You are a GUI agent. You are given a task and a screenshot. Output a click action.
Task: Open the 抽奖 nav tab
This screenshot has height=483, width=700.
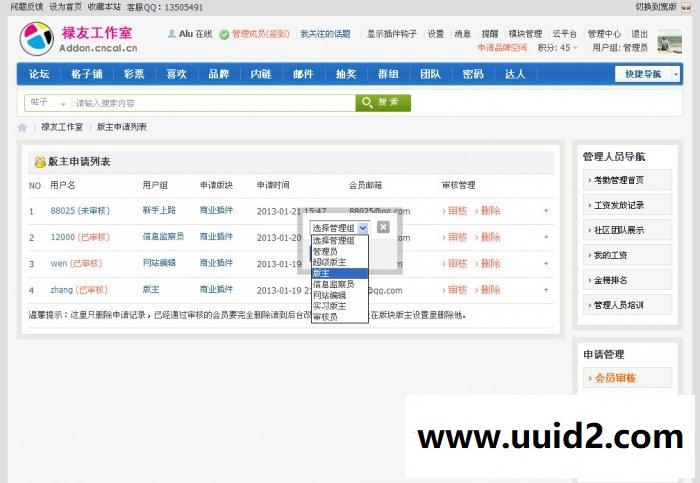(346, 74)
